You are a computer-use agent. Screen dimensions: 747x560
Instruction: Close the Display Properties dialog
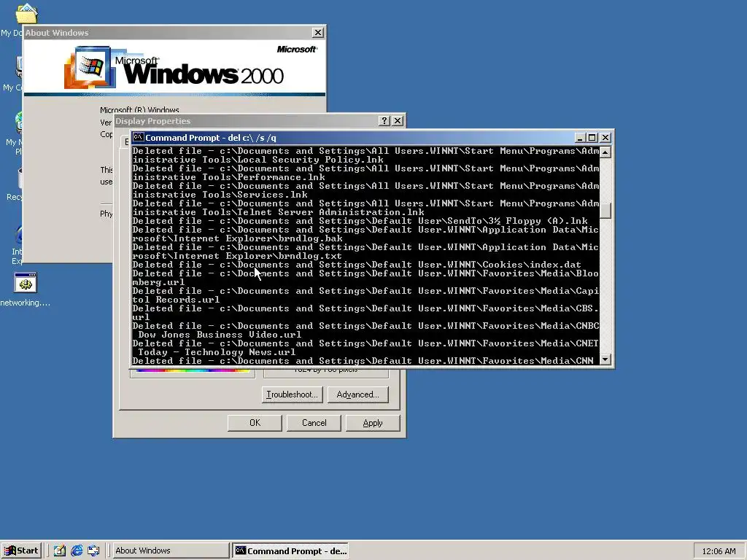click(398, 121)
